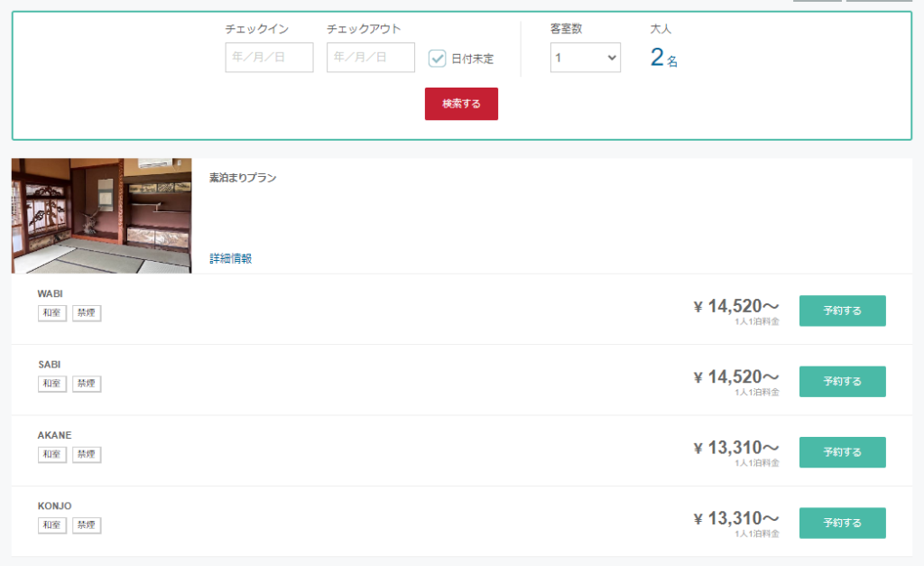Toggle the 日付未定 checkbox

pyautogui.click(x=438, y=59)
